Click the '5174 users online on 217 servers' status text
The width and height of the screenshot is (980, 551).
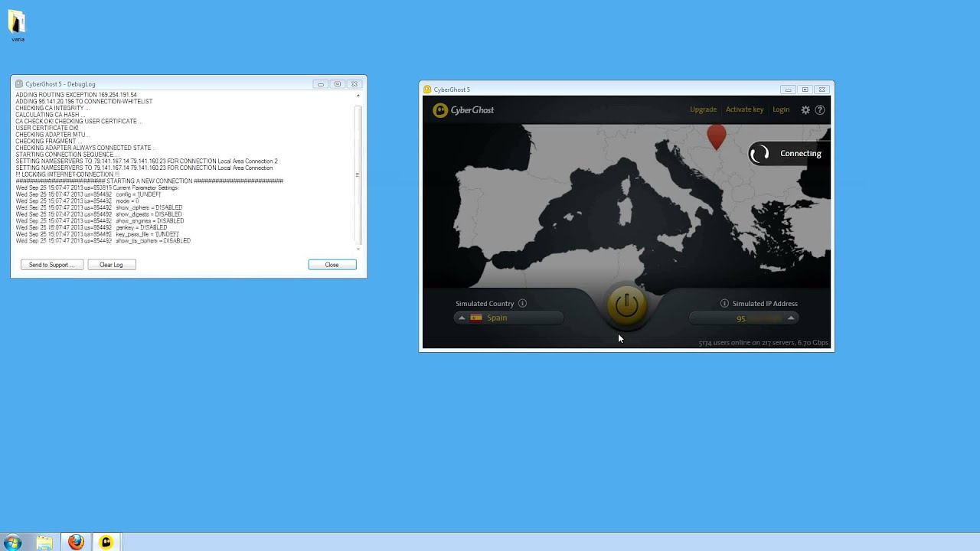[763, 343]
